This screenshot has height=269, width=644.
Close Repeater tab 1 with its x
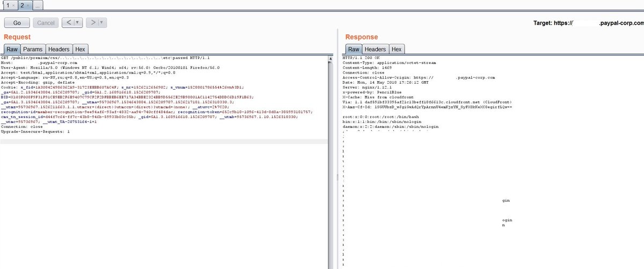(x=13, y=5)
